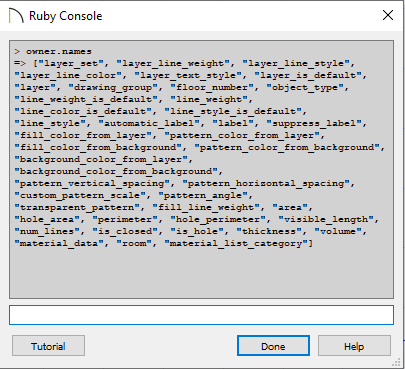Click the "fill_line_weight" entry
The height and width of the screenshot is (369, 405).
[206, 208]
